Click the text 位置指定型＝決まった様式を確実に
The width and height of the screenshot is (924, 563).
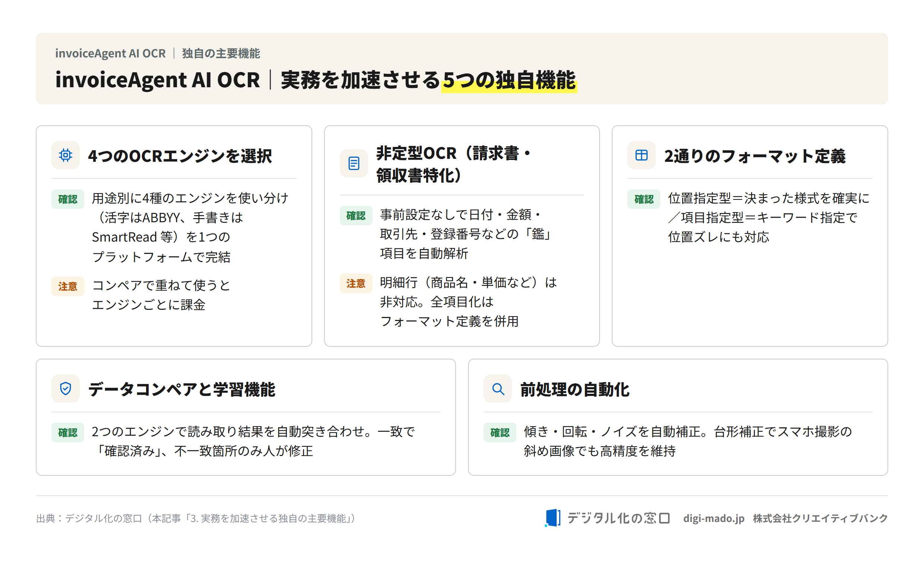(768, 198)
